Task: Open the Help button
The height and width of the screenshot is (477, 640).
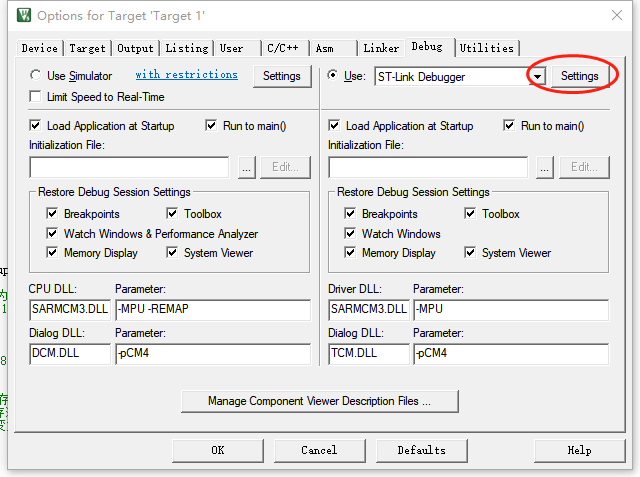Action: pos(580,450)
